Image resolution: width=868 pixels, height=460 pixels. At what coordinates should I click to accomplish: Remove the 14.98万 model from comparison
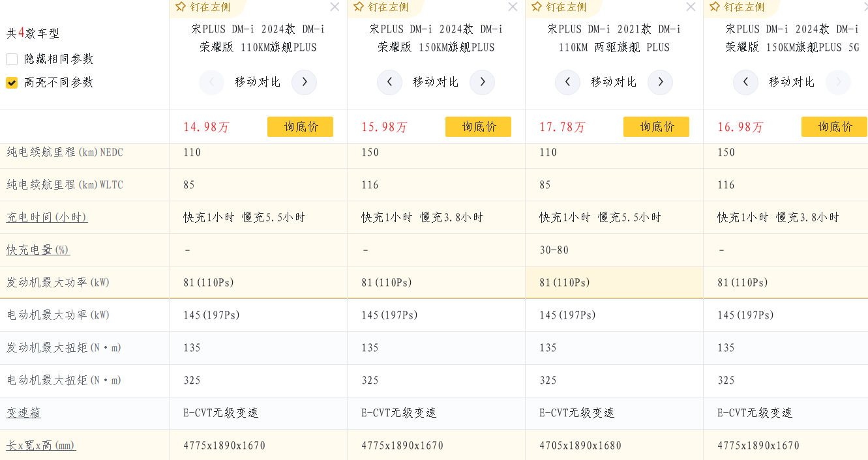pyautogui.click(x=335, y=7)
